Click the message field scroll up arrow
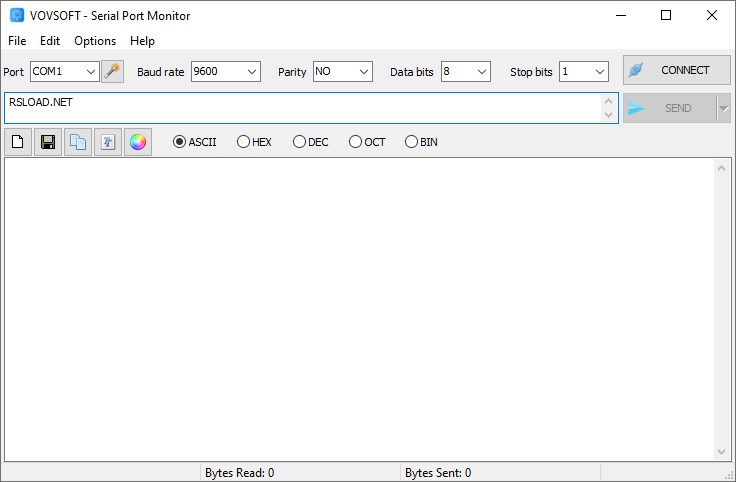This screenshot has height=482, width=736. [x=608, y=101]
